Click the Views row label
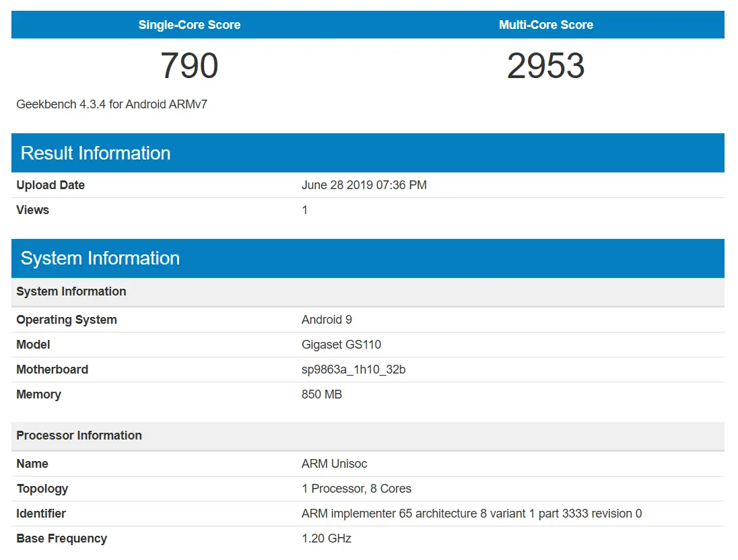 click(x=32, y=210)
